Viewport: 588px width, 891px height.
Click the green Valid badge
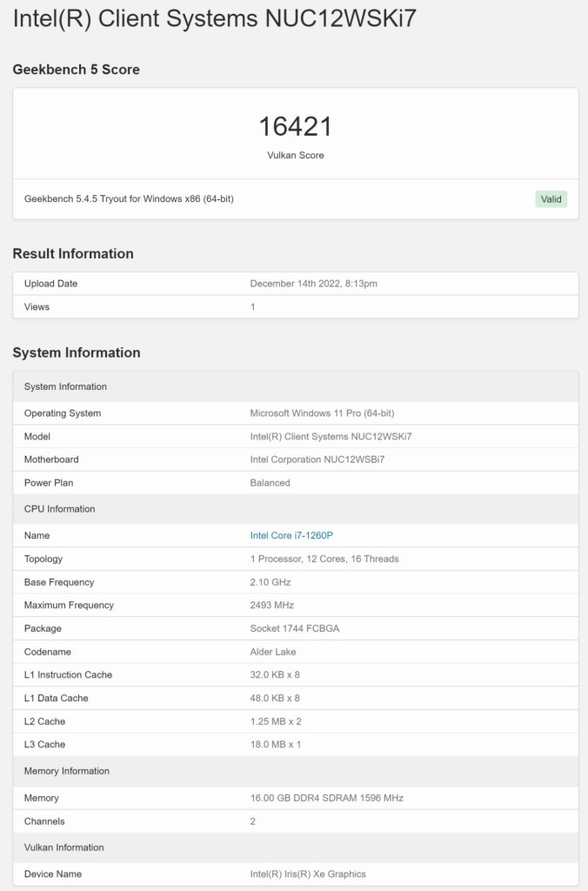[x=551, y=199]
